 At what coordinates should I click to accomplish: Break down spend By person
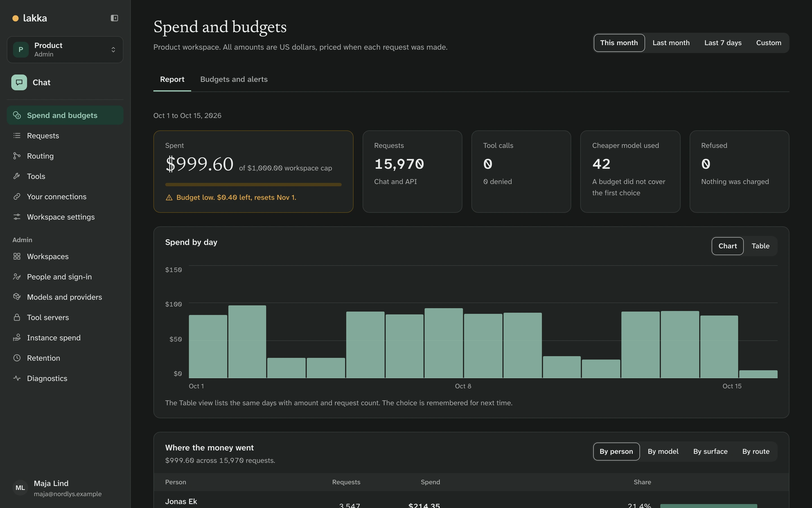pyautogui.click(x=616, y=452)
